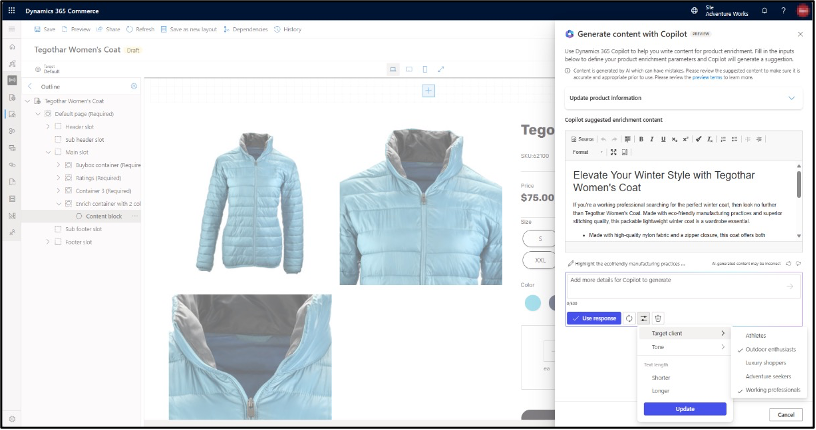This screenshot has width=816, height=430.
Task: Expand the Header slot node
Action: point(48,127)
